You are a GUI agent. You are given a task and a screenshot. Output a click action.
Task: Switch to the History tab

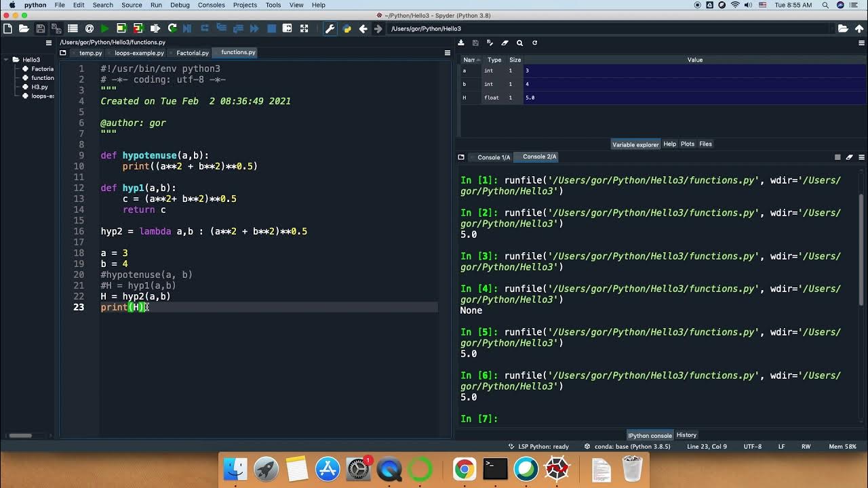pyautogui.click(x=686, y=435)
